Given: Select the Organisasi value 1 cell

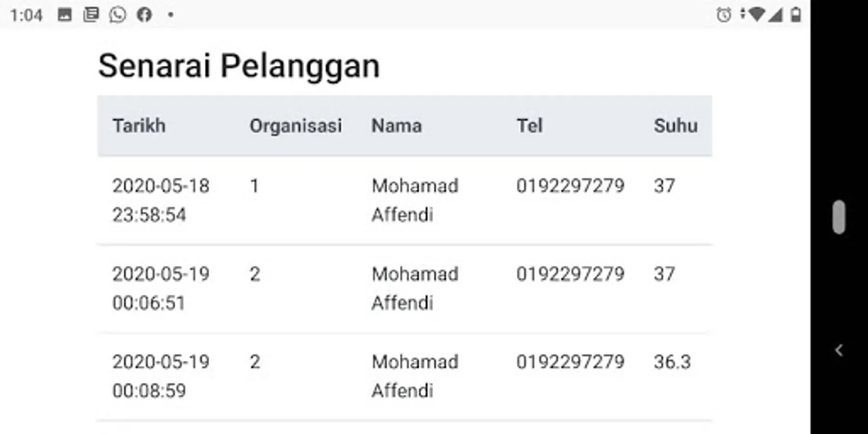Looking at the screenshot, I should 255,186.
